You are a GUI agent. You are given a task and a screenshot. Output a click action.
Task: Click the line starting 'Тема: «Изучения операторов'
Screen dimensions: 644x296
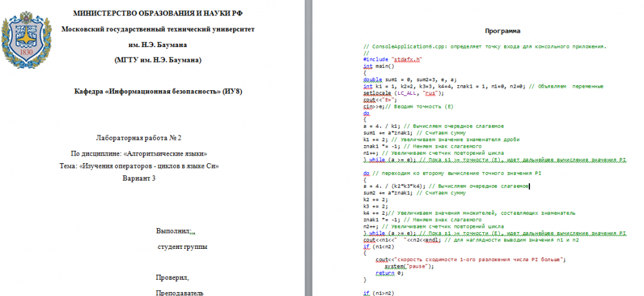tap(139, 166)
